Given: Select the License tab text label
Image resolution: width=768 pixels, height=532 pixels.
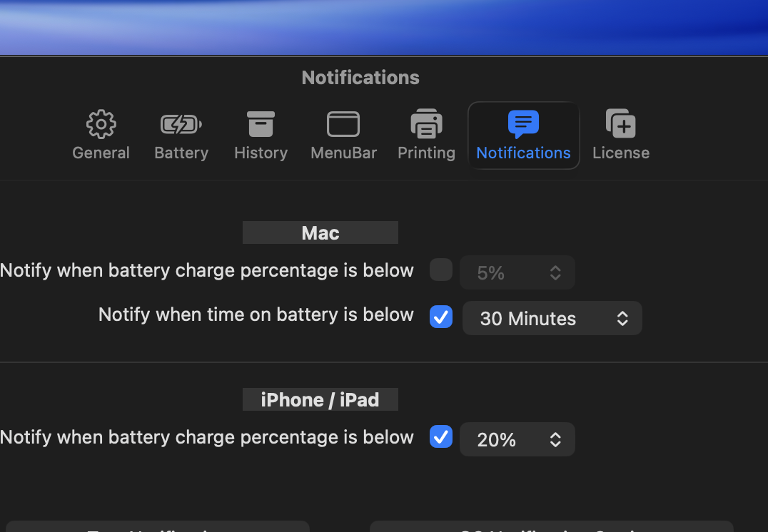Looking at the screenshot, I should click(x=620, y=153).
